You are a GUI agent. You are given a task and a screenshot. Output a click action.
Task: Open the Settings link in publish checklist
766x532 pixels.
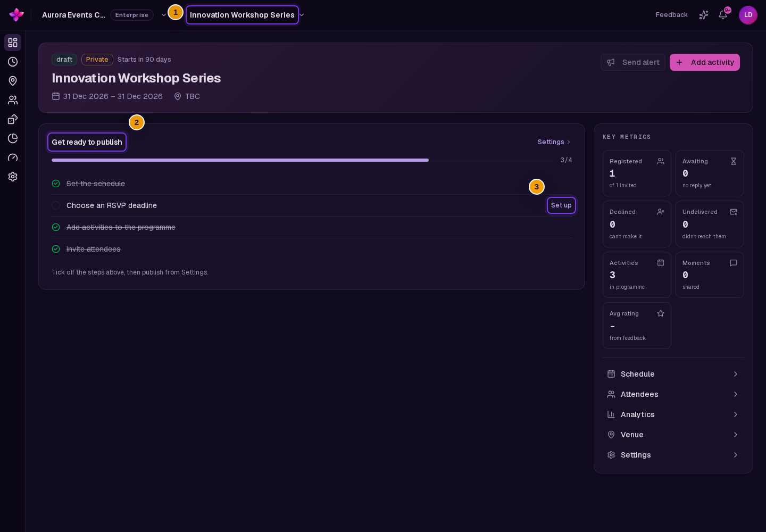point(554,142)
